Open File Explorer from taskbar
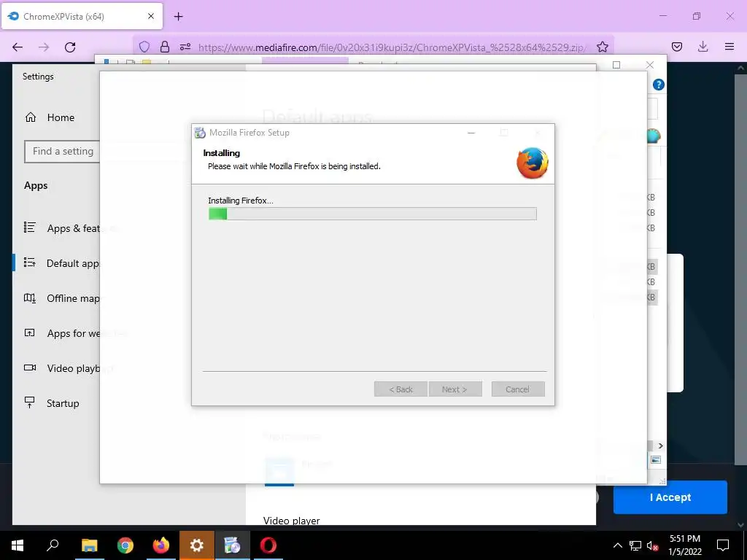747x560 pixels. (89, 545)
